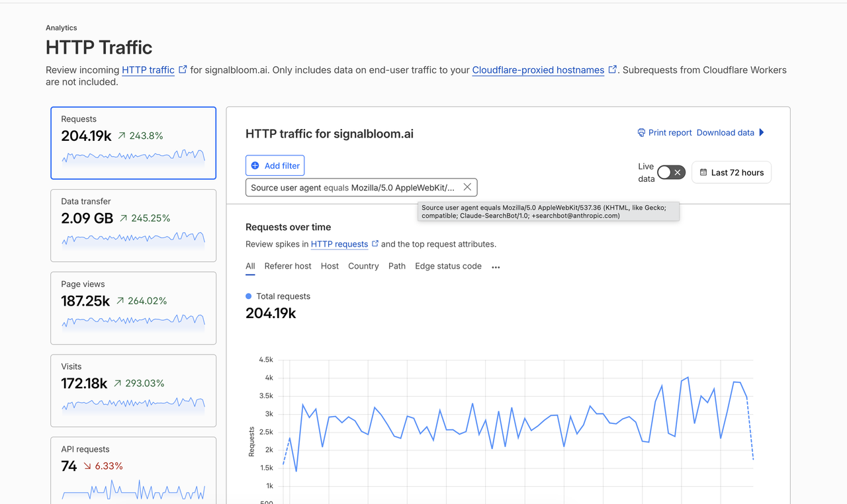Open external link icon after HTTP traffic
847x504 pixels.
click(x=183, y=69)
